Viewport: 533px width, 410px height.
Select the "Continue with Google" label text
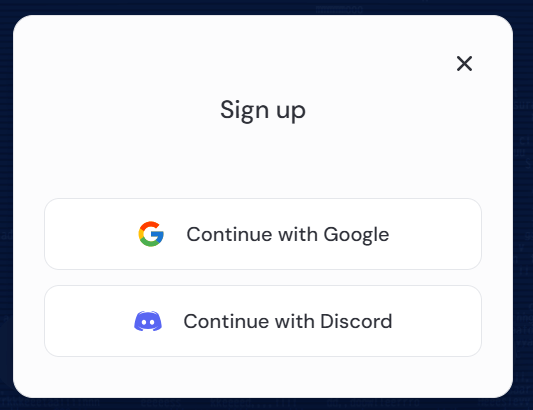(x=288, y=235)
